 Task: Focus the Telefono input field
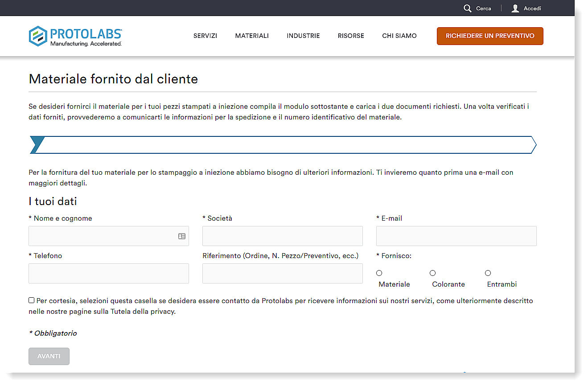point(109,273)
